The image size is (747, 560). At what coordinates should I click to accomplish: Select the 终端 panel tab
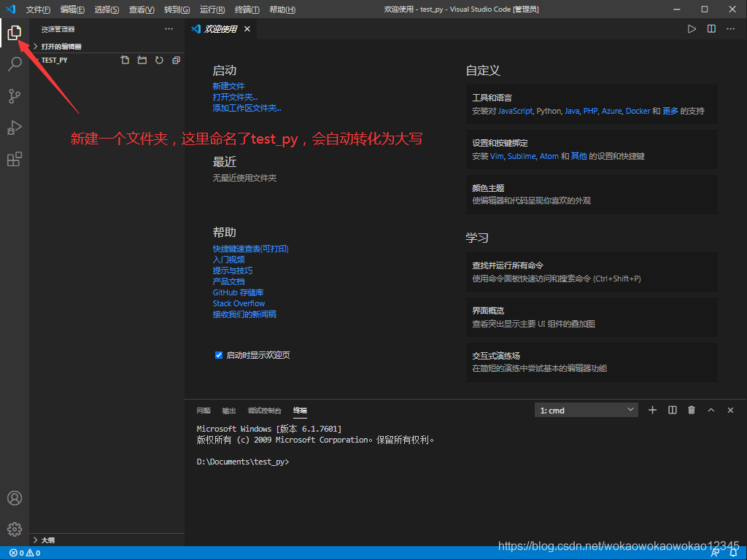pyautogui.click(x=300, y=411)
